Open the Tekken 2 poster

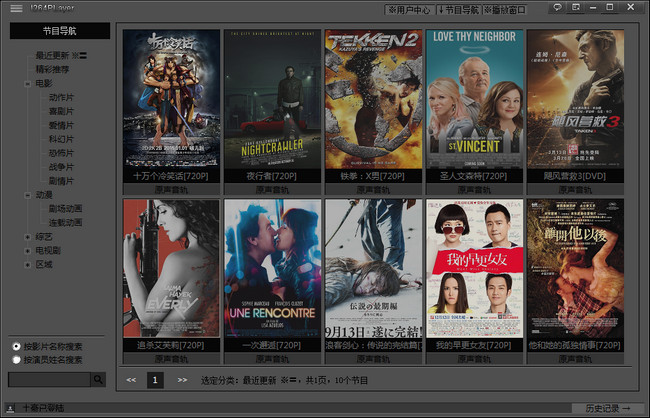pyautogui.click(x=374, y=99)
